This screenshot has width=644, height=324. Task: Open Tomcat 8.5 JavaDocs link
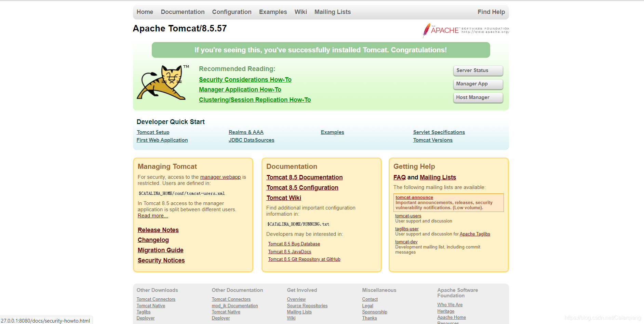tap(290, 252)
